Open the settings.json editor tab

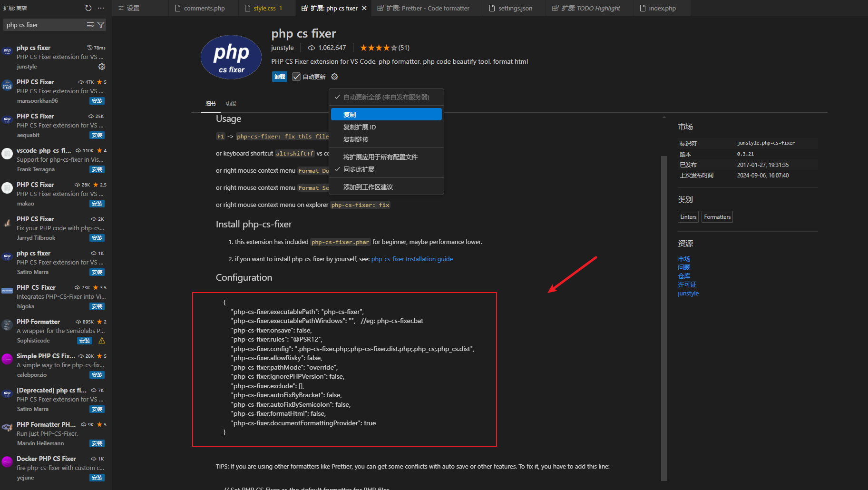515,8
